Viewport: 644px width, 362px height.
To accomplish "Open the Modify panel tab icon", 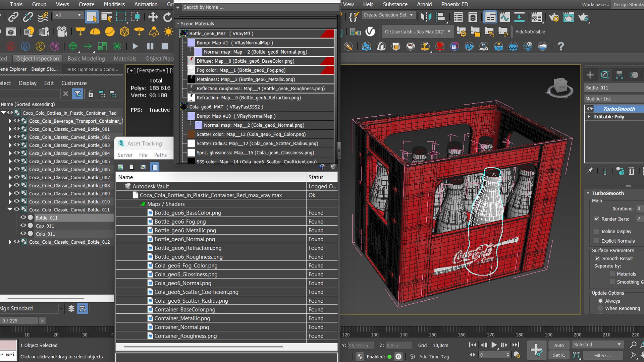I will pyautogui.click(x=605, y=75).
